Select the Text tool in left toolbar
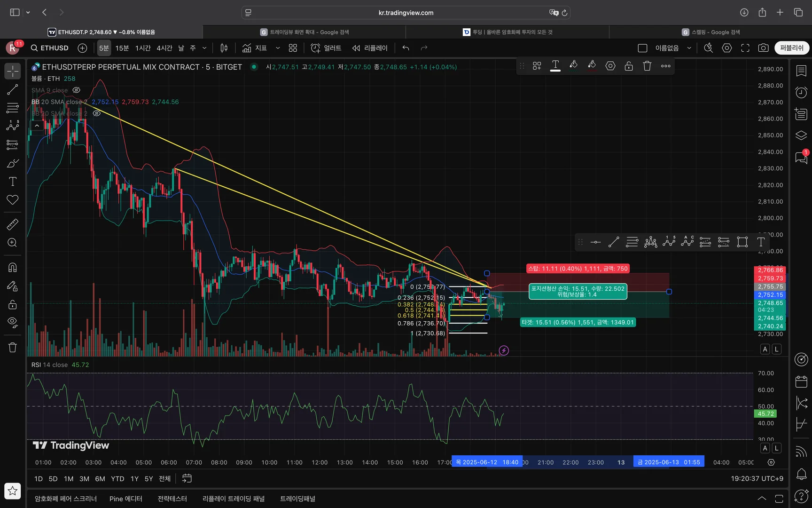This screenshot has height=508, width=812. point(13,182)
